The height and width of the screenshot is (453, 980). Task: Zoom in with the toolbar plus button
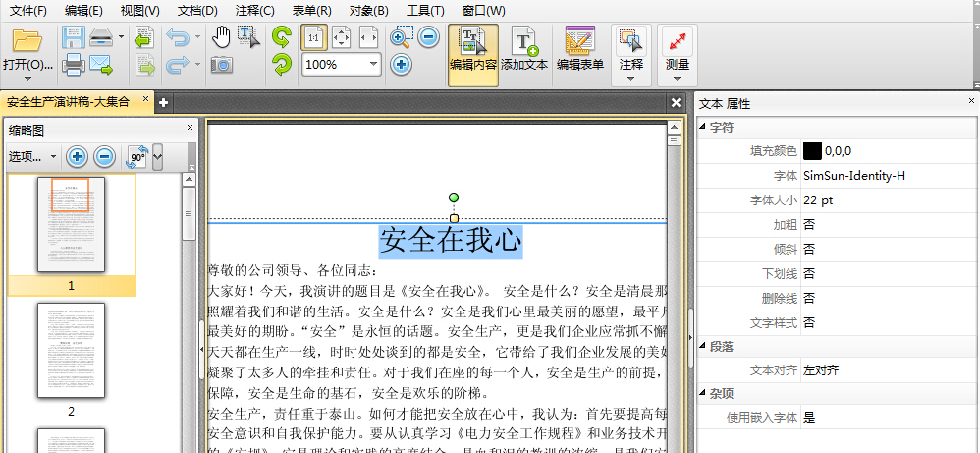click(x=402, y=64)
